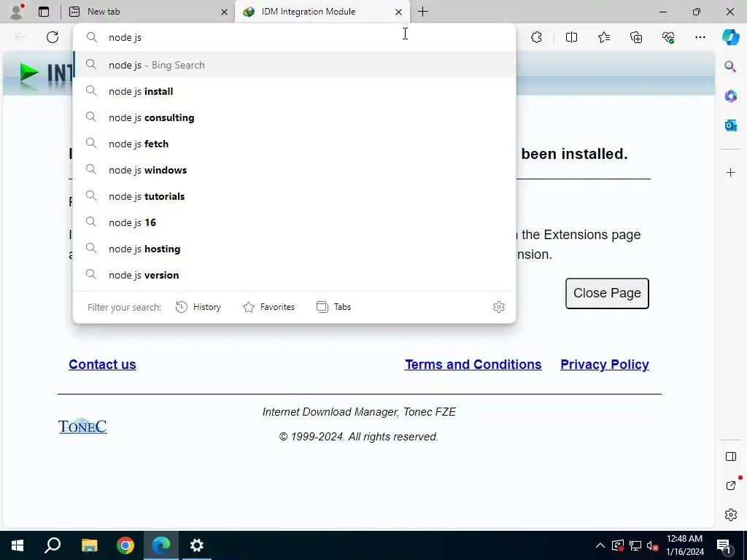This screenshot has width=747, height=560.
Task: Open the Extensions puzzle icon
Action: click(536, 37)
